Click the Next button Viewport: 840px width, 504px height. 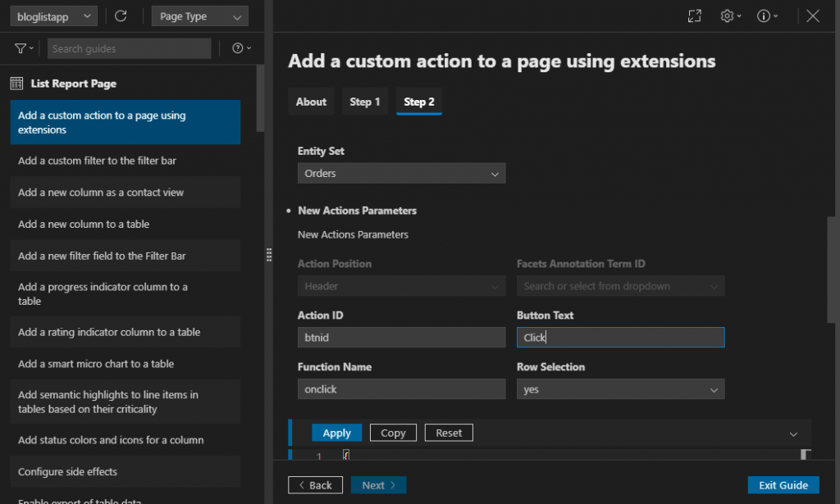[x=379, y=485]
